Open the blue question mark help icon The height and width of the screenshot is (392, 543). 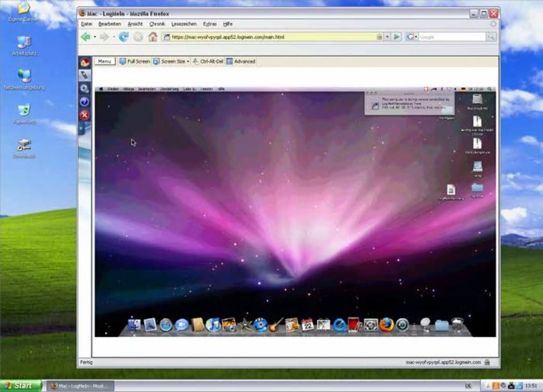pyautogui.click(x=85, y=102)
